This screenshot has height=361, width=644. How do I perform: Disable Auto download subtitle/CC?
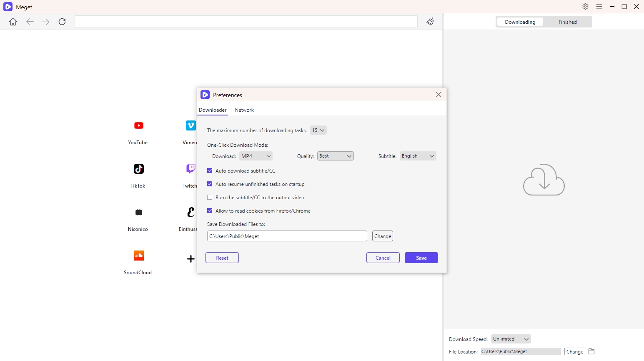[x=210, y=170]
